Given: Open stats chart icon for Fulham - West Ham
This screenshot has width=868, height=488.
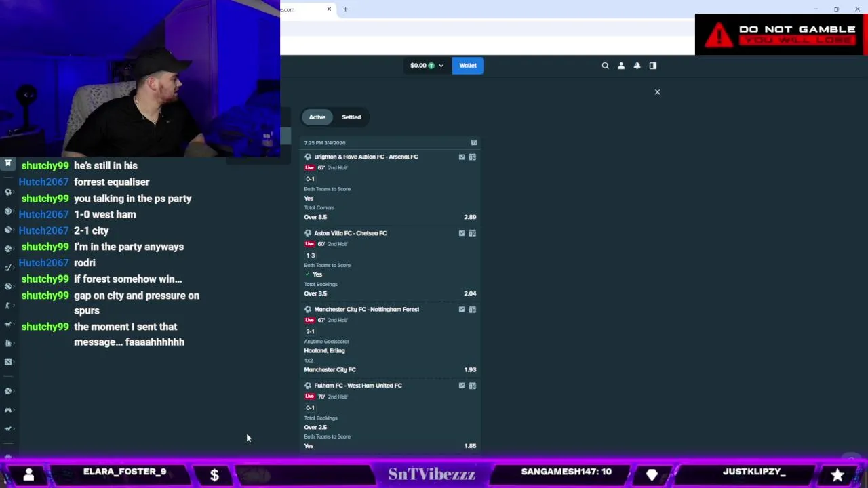Looking at the screenshot, I should coord(462,386).
